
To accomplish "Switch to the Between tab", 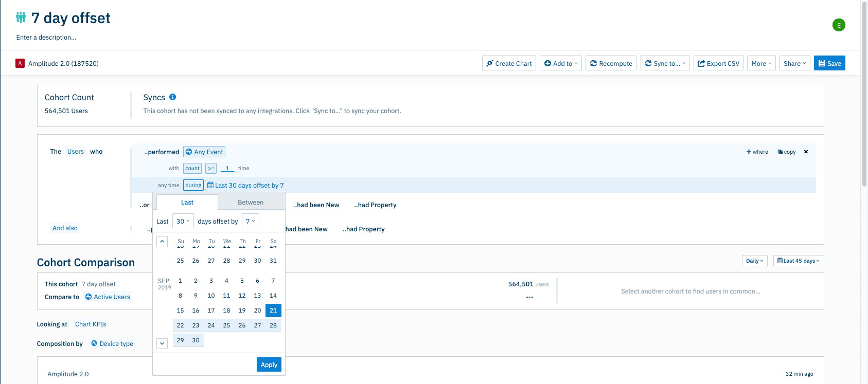I will point(251,203).
